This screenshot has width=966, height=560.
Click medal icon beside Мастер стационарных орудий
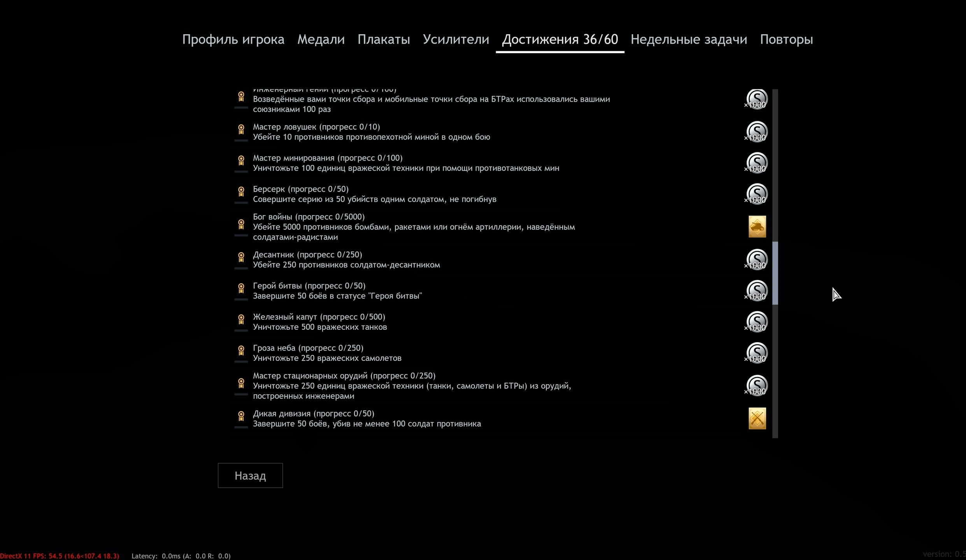tap(241, 383)
